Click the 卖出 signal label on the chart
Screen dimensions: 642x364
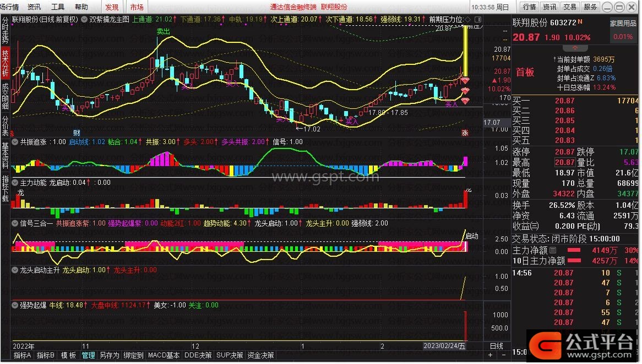point(164,31)
